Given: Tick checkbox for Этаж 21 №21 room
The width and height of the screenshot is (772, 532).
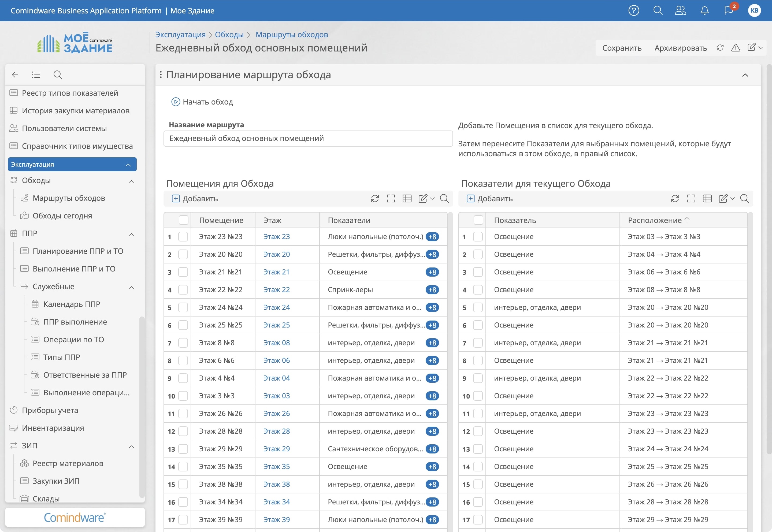Looking at the screenshot, I should [183, 272].
